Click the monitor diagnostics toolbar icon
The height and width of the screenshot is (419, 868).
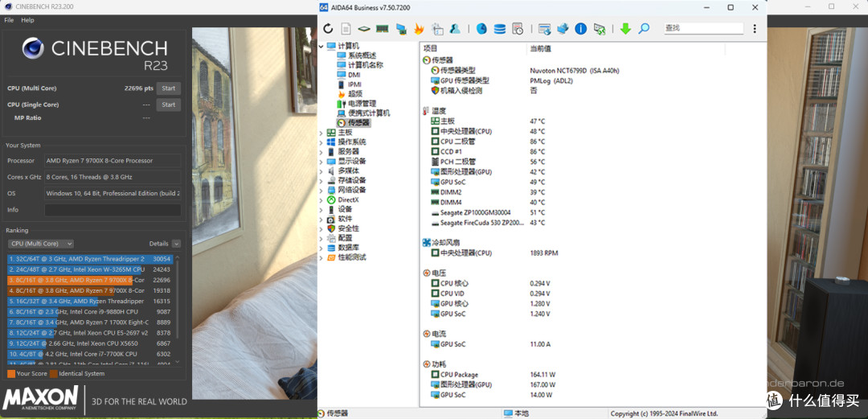tap(401, 29)
